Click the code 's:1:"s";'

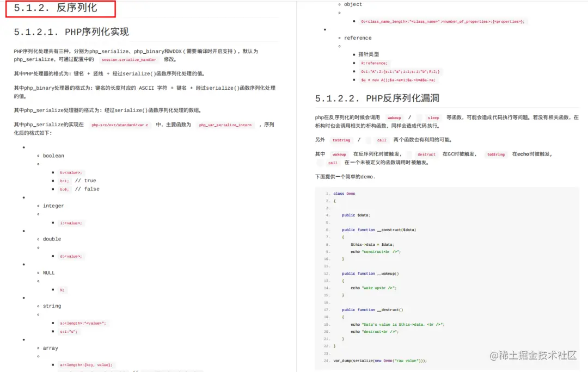point(69,331)
